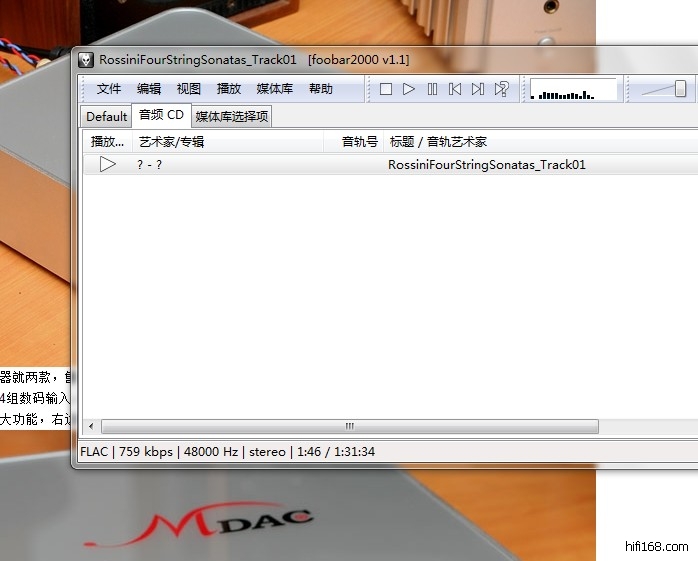Viewport: 698px width, 561px height.
Task: Open the 媒体库 menu
Action: coord(275,89)
